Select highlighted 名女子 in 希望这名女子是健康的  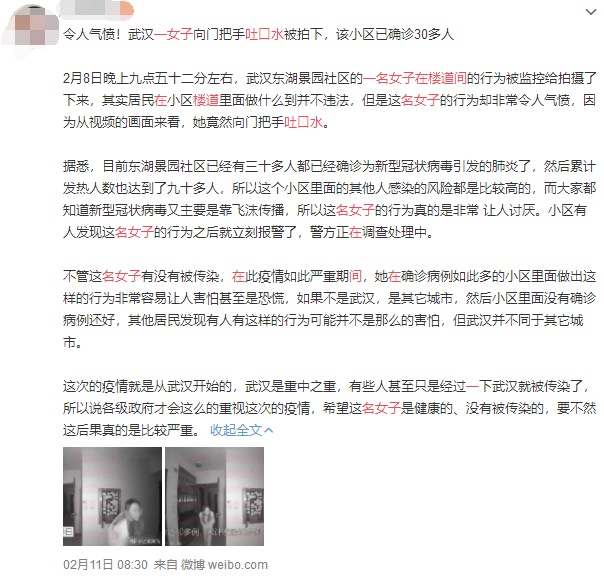coord(381,408)
